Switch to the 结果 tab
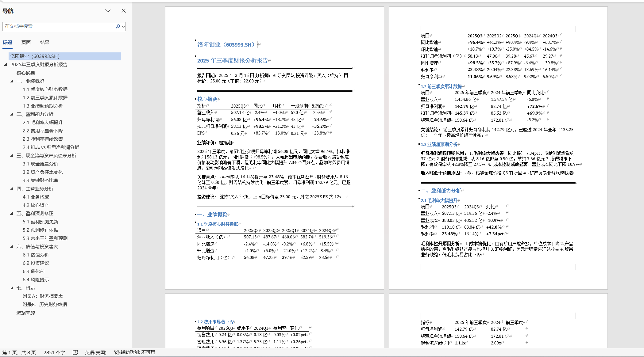Screen dimensions: 644x357 coord(45,43)
